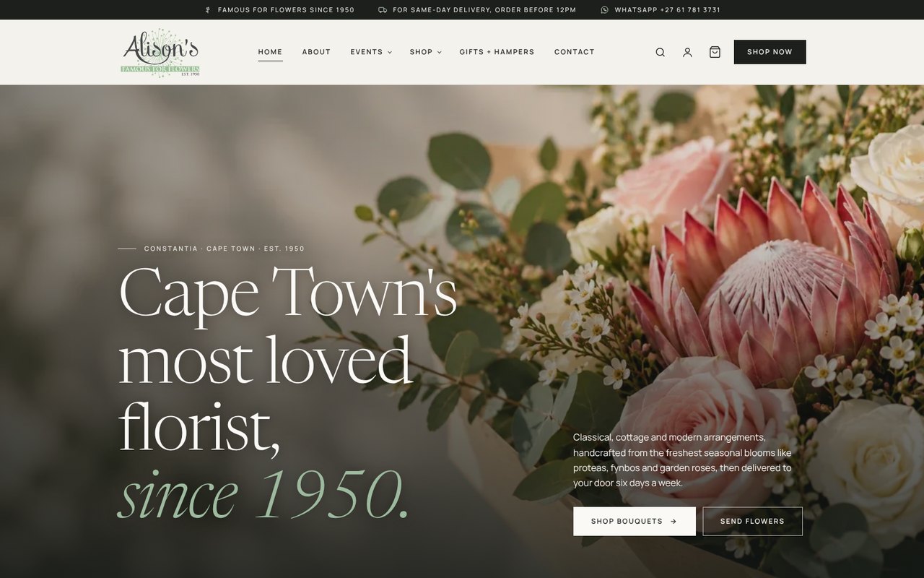Click the 'Classical, cottage and modern arrangements' paragraph
Image resolution: width=924 pixels, height=578 pixels.
click(x=682, y=460)
